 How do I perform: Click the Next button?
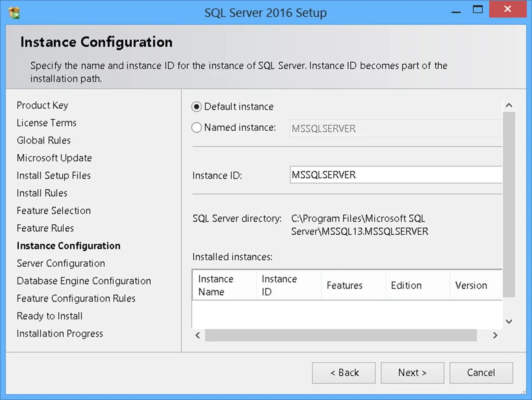(412, 373)
